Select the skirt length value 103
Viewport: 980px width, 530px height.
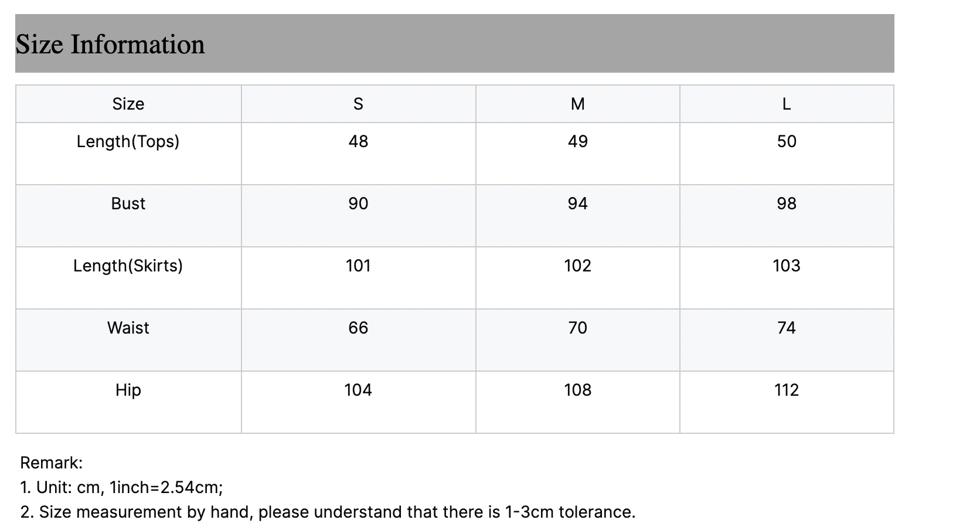787,278
